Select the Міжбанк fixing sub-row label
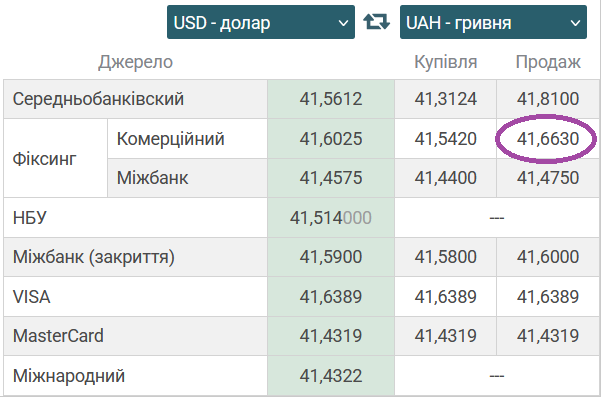Screen dimensions: 609x412 (x=152, y=178)
